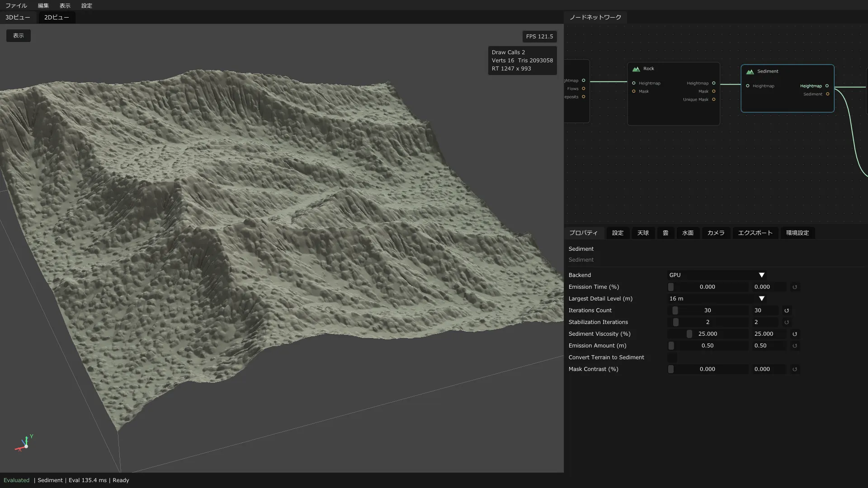Screen dimensions: 868x488
Task: Reset Iterations Count to default
Action: click(787, 310)
